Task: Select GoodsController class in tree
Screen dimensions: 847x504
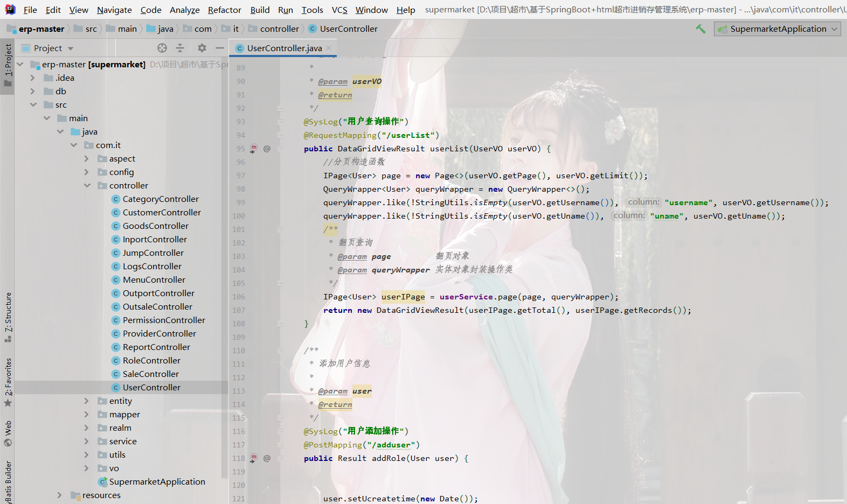Action: [x=156, y=226]
